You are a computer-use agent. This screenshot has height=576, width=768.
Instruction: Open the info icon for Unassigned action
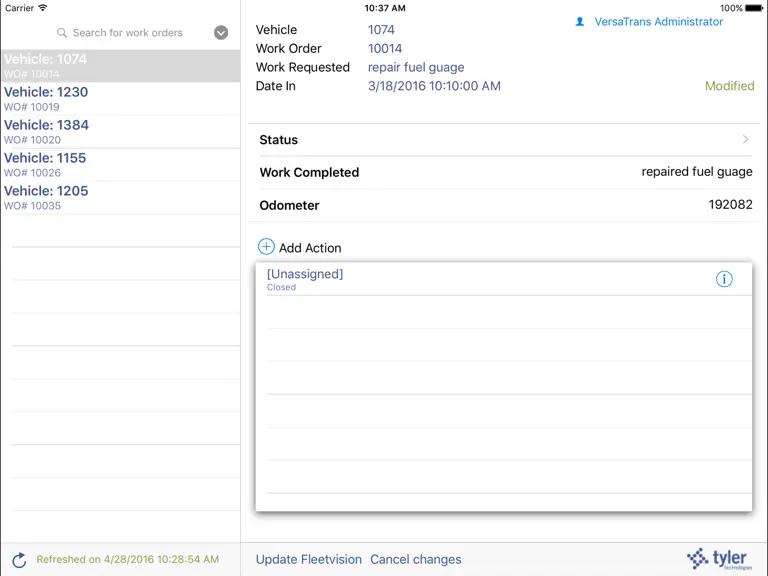(x=724, y=279)
